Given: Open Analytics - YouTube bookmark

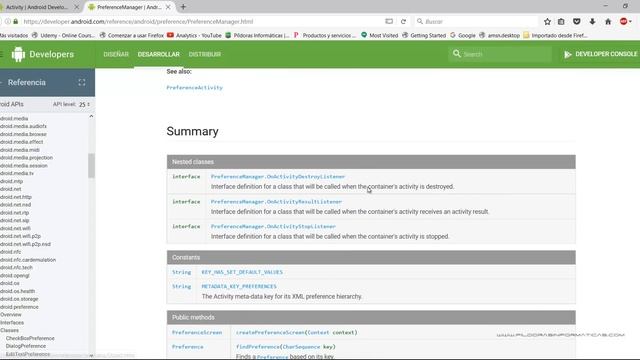Looking at the screenshot, I should click(194, 36).
